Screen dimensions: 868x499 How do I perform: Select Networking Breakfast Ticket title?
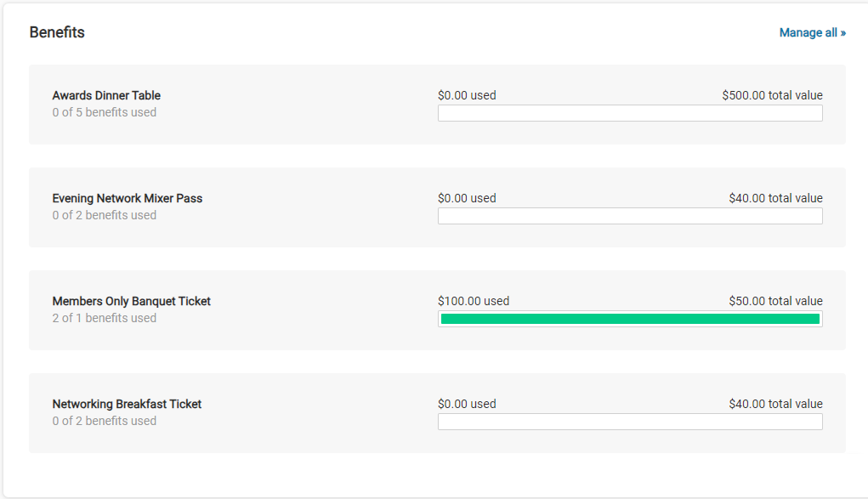click(127, 405)
